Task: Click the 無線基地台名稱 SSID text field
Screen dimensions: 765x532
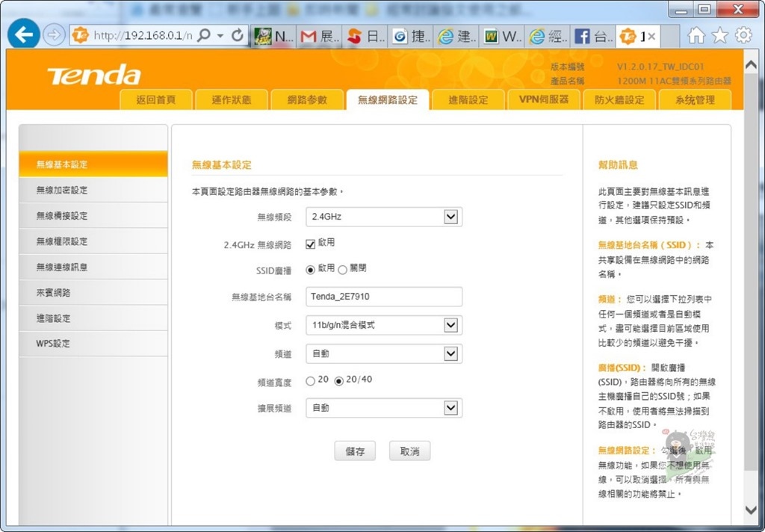Action: coord(383,297)
